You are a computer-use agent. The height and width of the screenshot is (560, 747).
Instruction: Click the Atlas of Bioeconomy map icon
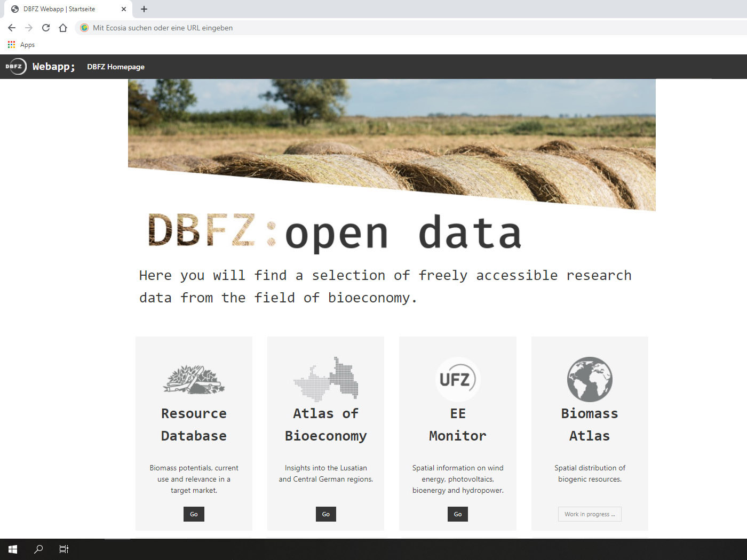[326, 379]
